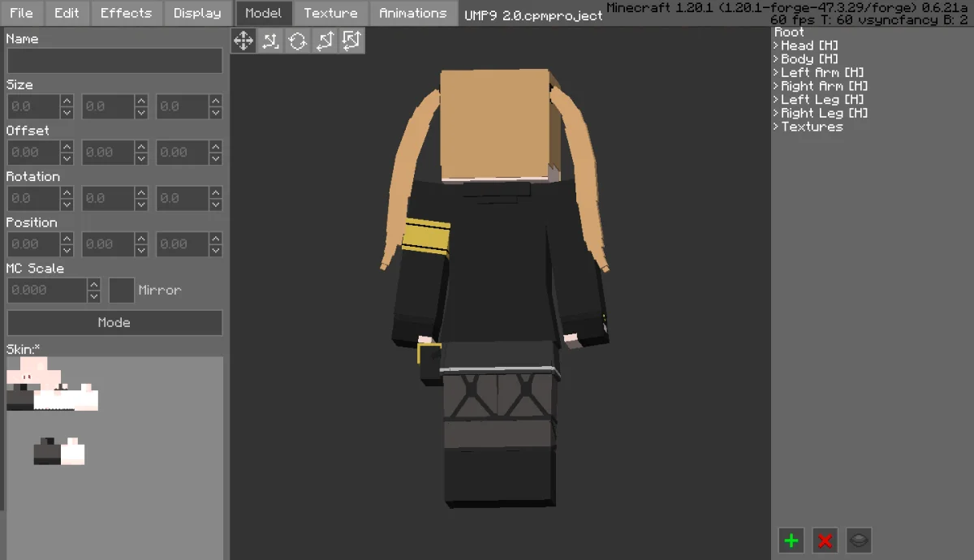Click the model's tan head block in the viewport
The image size is (974, 560).
[495, 126]
